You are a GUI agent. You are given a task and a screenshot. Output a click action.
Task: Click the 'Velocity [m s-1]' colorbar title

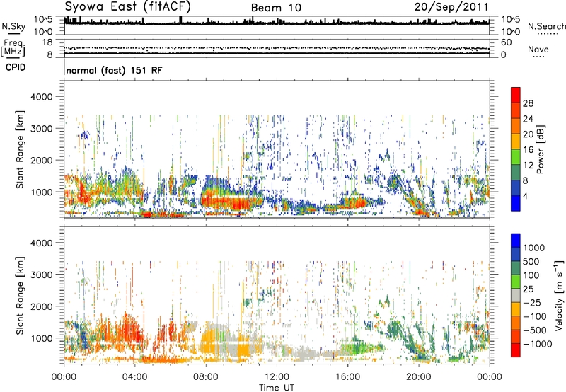(x=559, y=295)
